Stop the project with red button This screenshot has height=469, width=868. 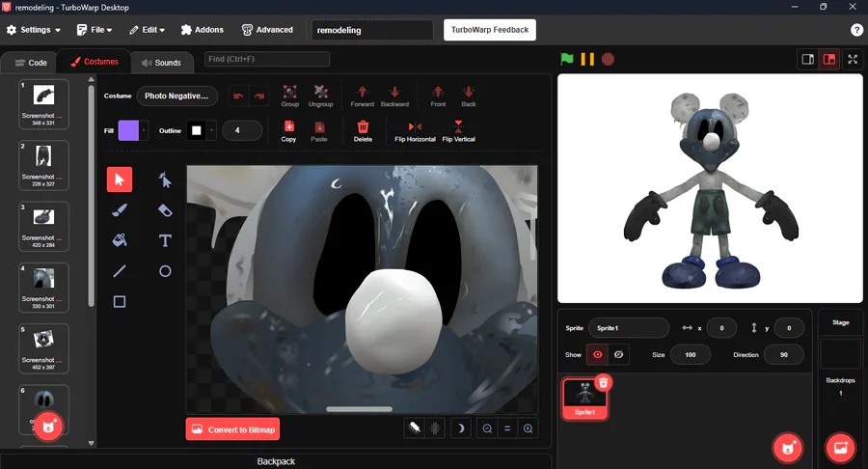click(x=608, y=59)
